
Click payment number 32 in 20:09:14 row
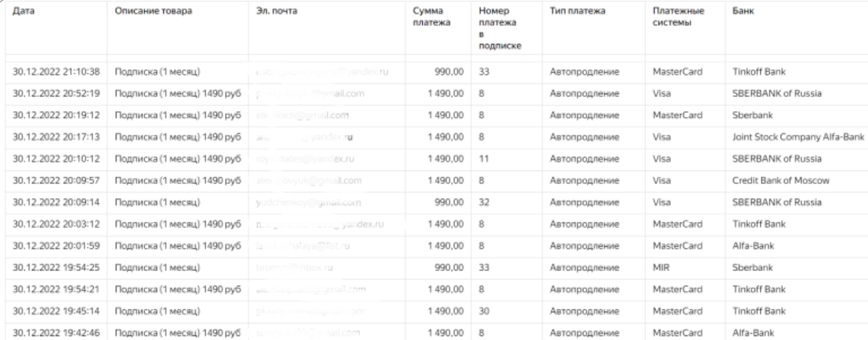click(484, 202)
